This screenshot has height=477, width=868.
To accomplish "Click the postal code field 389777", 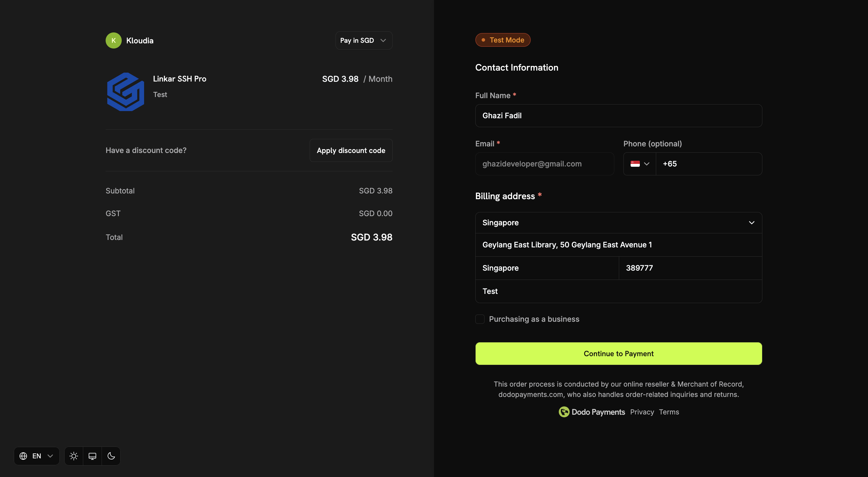I will coord(690,268).
